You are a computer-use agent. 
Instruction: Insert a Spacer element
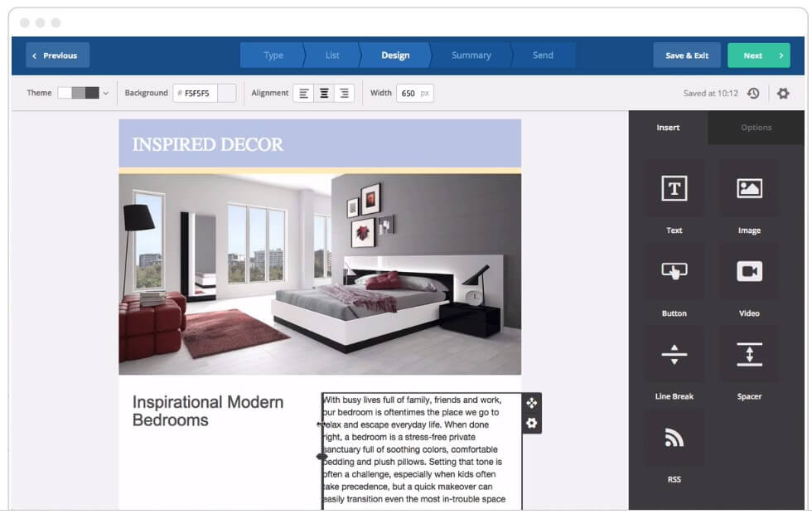[x=748, y=355]
